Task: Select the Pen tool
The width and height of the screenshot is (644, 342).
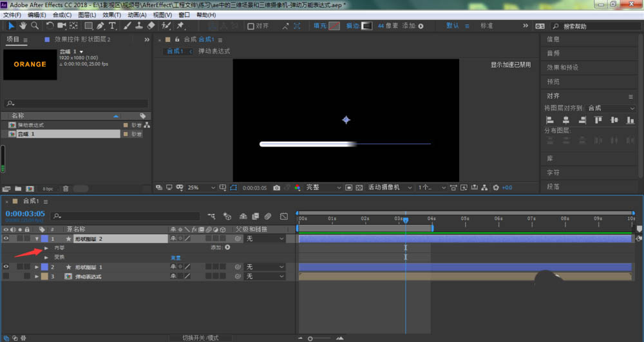Action: [101, 26]
